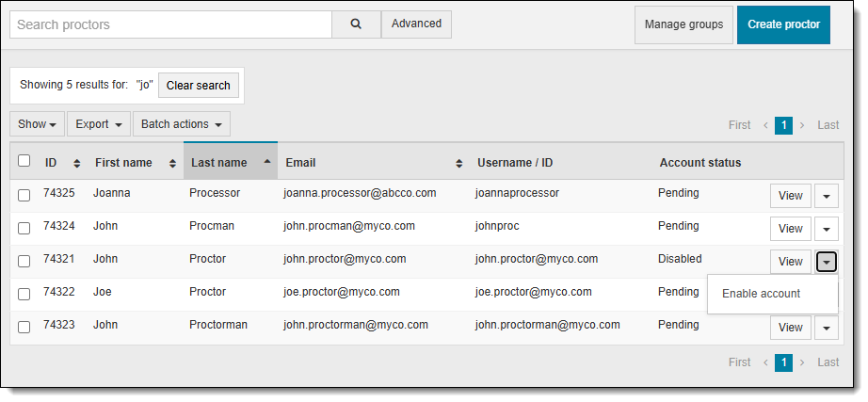
Task: Click the magnifying glass search icon
Action: pyautogui.click(x=356, y=24)
